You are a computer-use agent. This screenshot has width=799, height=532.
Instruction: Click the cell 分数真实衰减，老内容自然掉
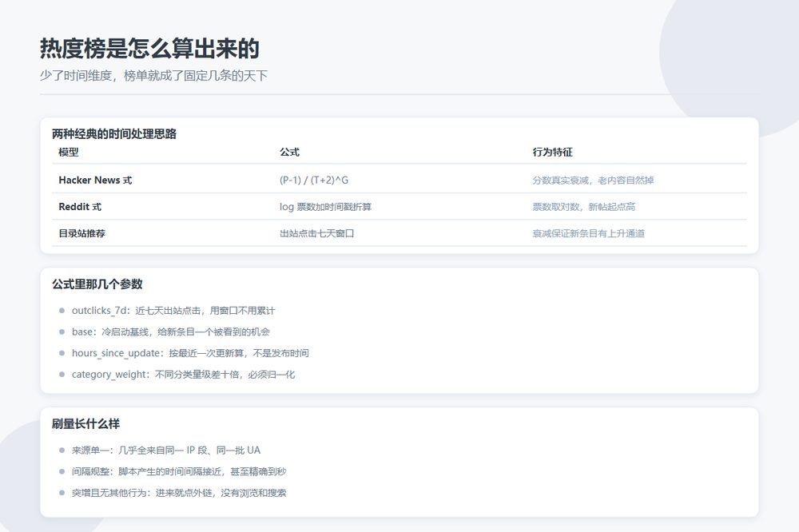click(x=593, y=180)
